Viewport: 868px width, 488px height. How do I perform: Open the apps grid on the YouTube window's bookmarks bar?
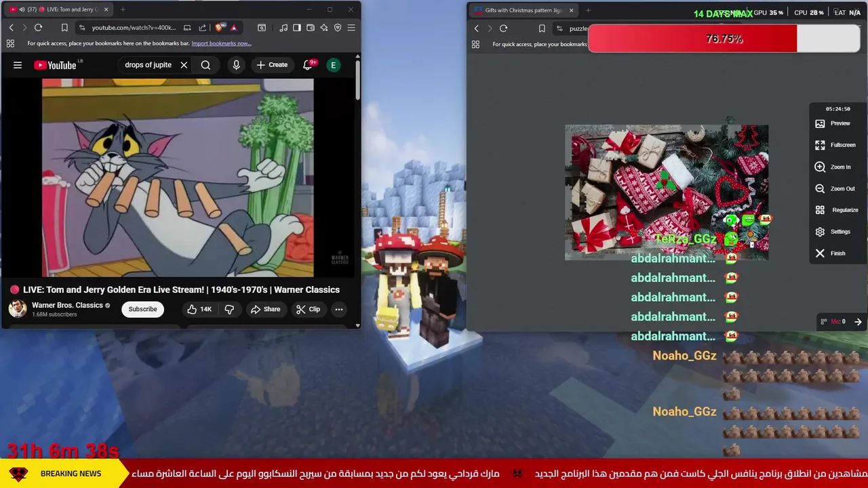[x=10, y=43]
